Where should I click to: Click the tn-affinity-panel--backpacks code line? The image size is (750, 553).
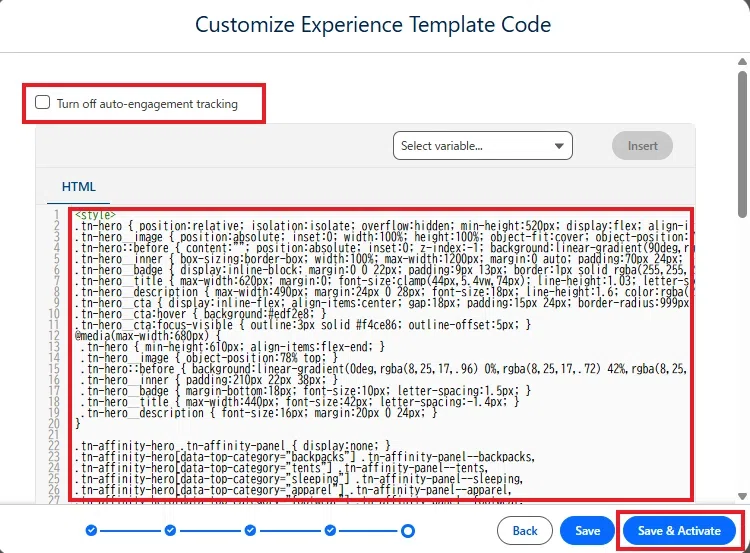(x=304, y=457)
